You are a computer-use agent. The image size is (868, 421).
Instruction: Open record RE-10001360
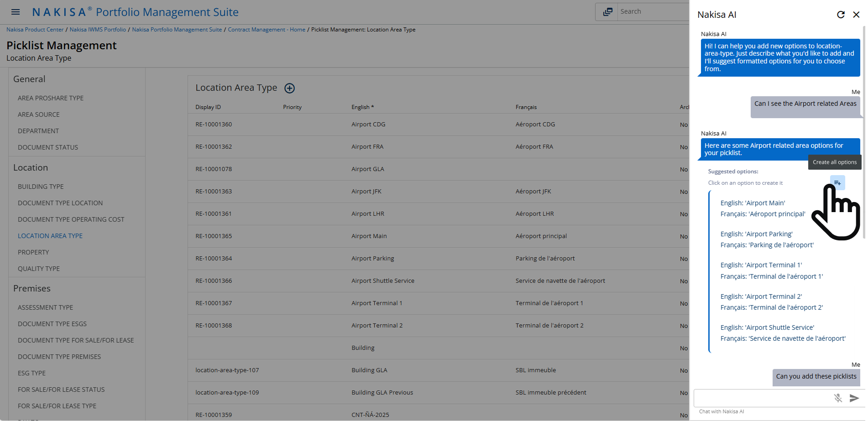[x=214, y=124]
